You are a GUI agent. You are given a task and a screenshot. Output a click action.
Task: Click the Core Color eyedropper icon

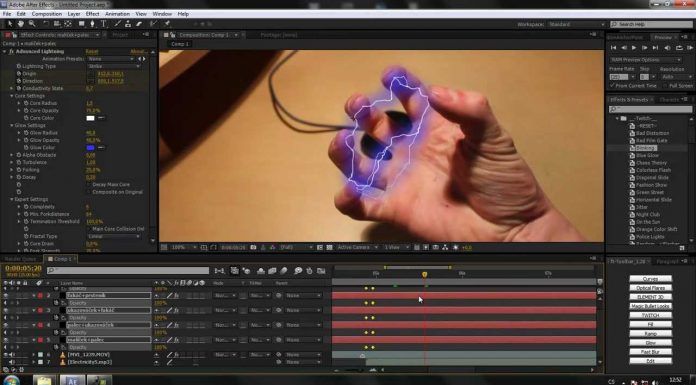coord(101,118)
